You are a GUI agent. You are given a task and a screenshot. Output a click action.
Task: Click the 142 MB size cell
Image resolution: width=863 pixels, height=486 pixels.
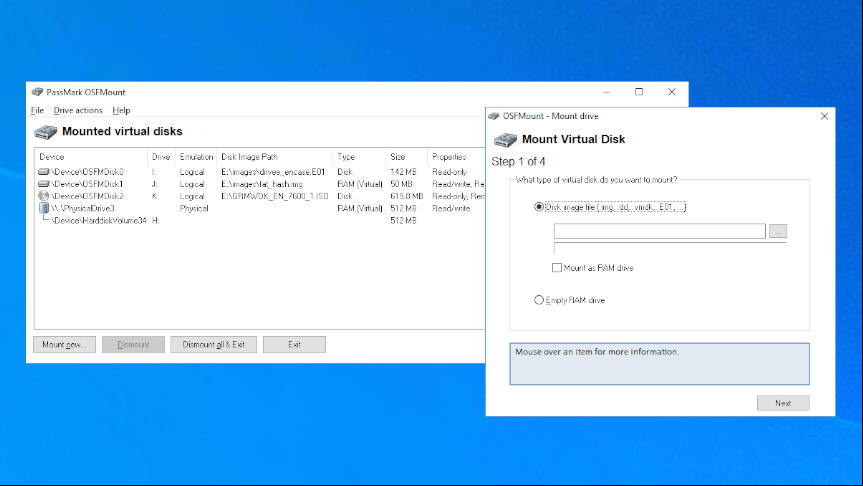pos(403,172)
